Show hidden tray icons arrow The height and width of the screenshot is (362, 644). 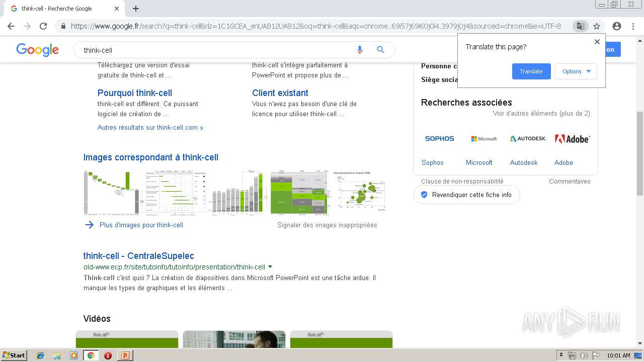pyautogui.click(x=561, y=355)
